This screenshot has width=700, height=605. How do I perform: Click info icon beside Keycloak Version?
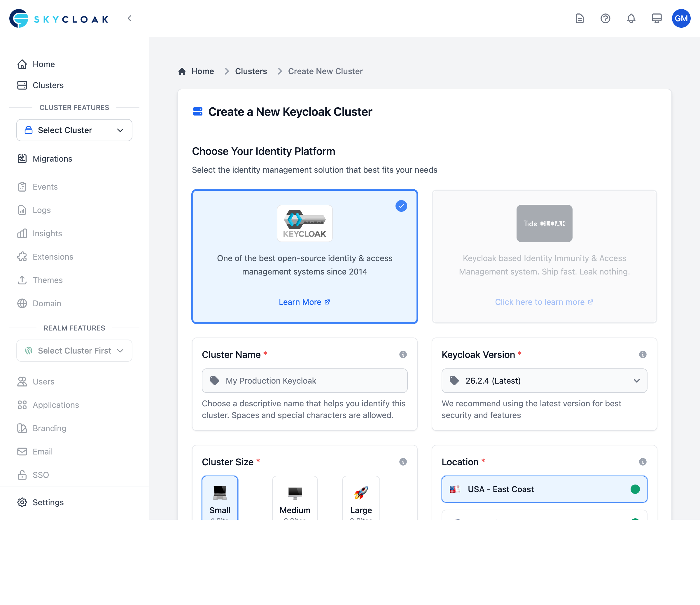(643, 354)
